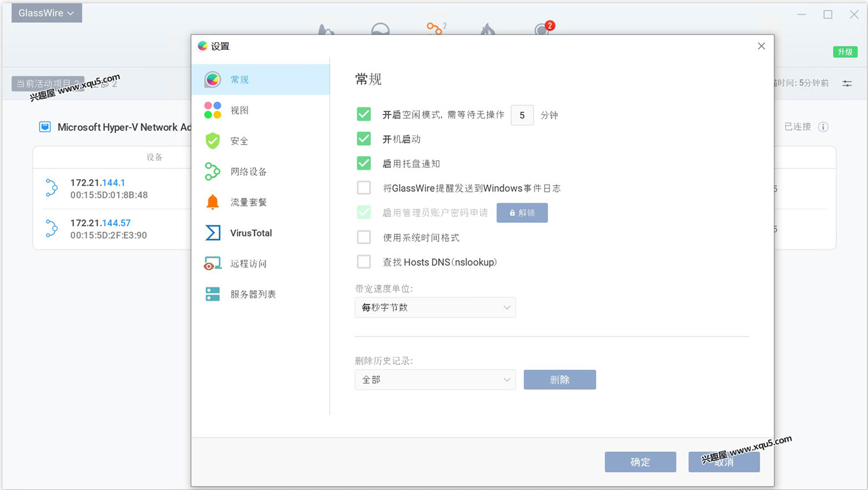Click the info icon next to 已连接
Image resolution: width=868 pixels, height=490 pixels.
(823, 127)
